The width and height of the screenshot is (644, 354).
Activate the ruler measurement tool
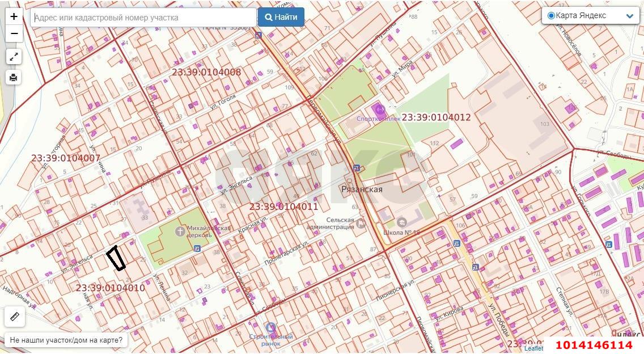14,317
